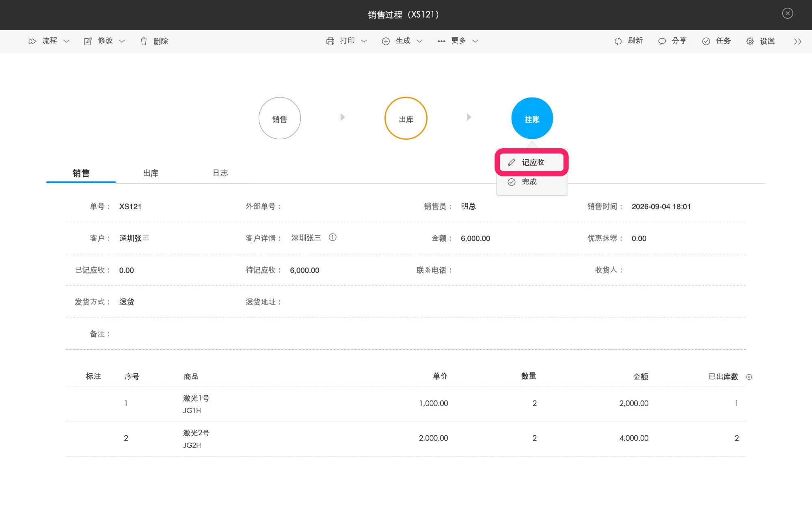Click sales time 2026-09-04 18:01
Screen dimensions: 812x517
[x=661, y=206]
